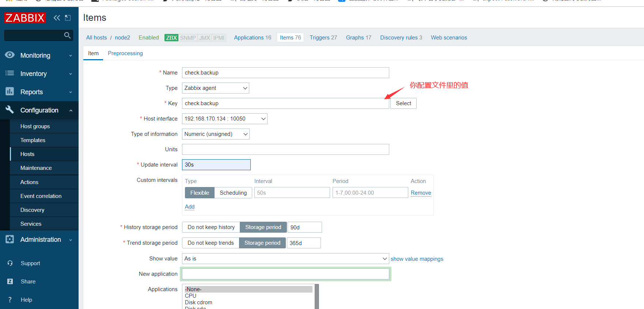Click the Inventory list icon

point(10,73)
